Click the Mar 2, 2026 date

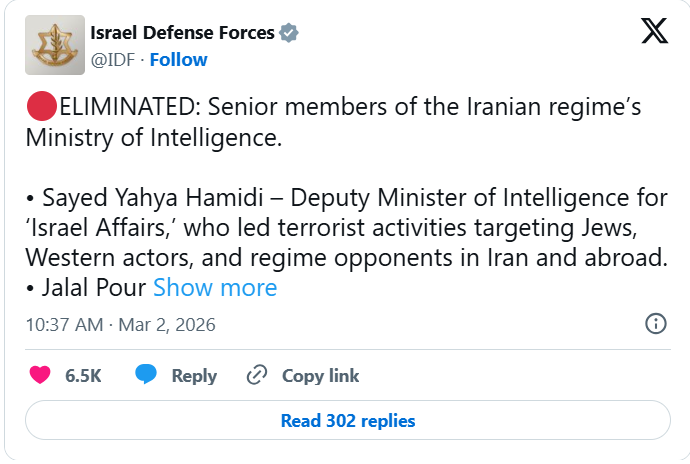(x=167, y=325)
